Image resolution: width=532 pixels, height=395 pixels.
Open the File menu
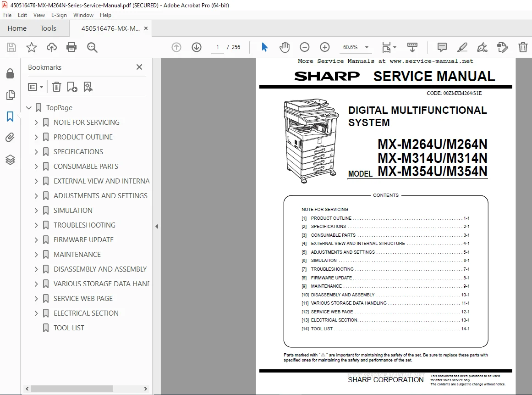7,15
